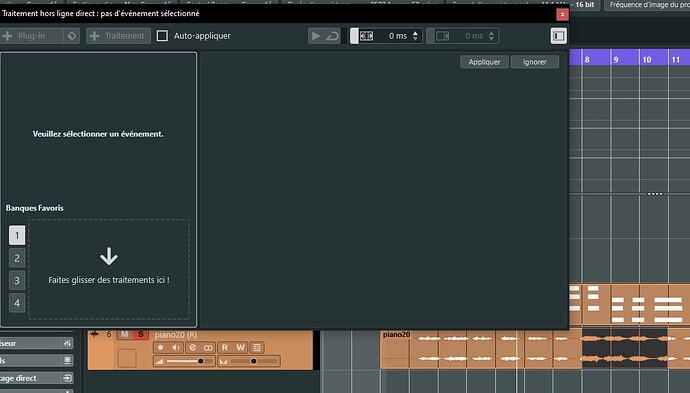690x393 pixels.
Task: Start audition with the play icon
Action: [x=316, y=36]
